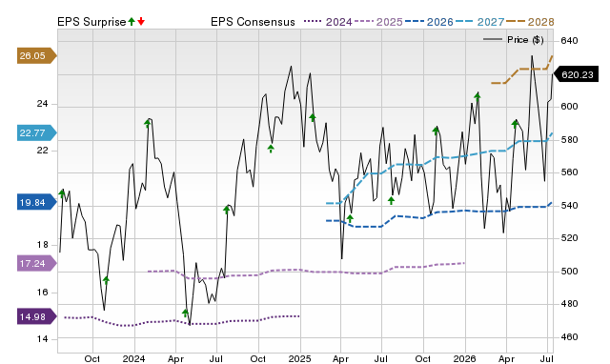Select the 2028 consensus legend entry
Viewport: 610px width, 364px height.
tap(530, 22)
